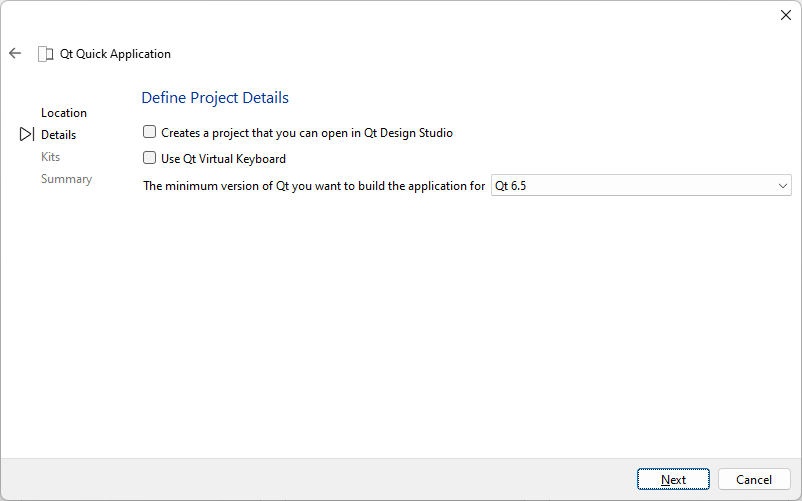Click the current-step arrow marker beside Details
This screenshot has height=501, width=802.
click(27, 134)
